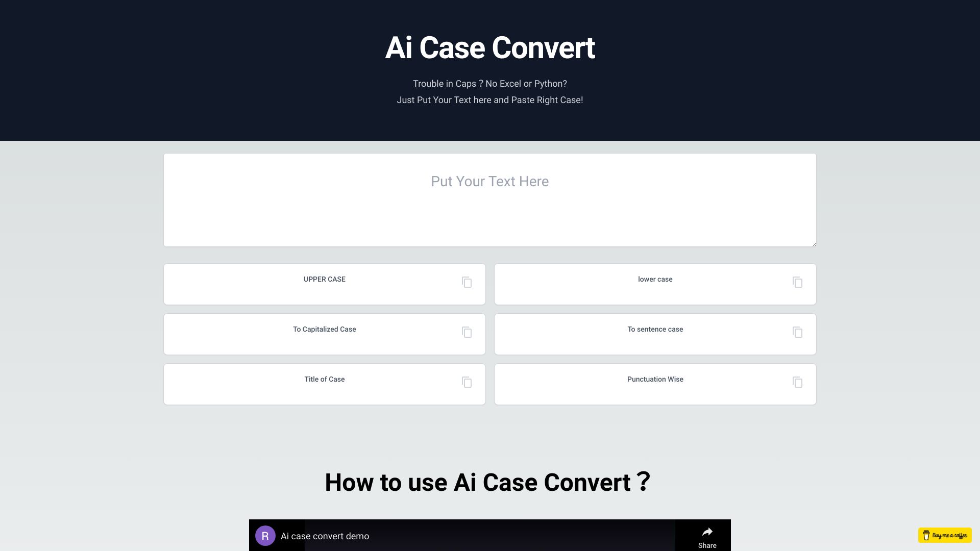Click the text input field
Image resolution: width=980 pixels, height=551 pixels.
(x=490, y=200)
